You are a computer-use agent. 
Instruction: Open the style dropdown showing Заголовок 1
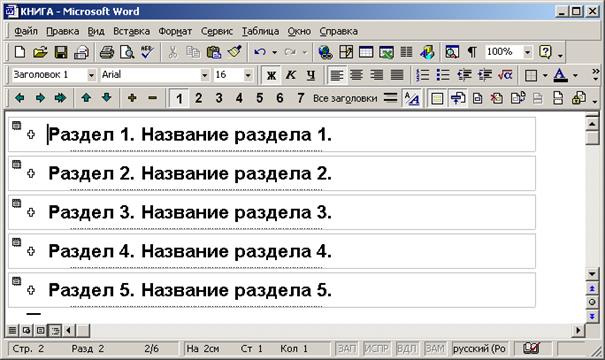pyautogui.click(x=91, y=75)
